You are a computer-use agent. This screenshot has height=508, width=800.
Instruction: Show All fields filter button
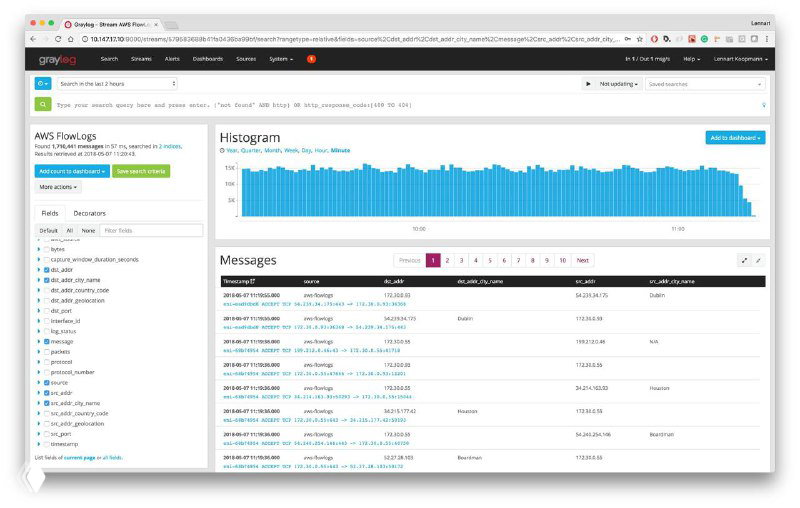click(70, 231)
